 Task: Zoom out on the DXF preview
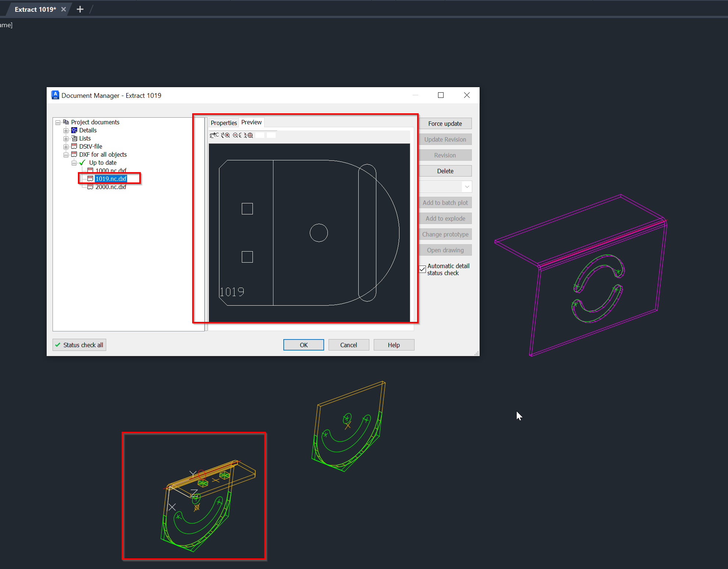(x=236, y=135)
